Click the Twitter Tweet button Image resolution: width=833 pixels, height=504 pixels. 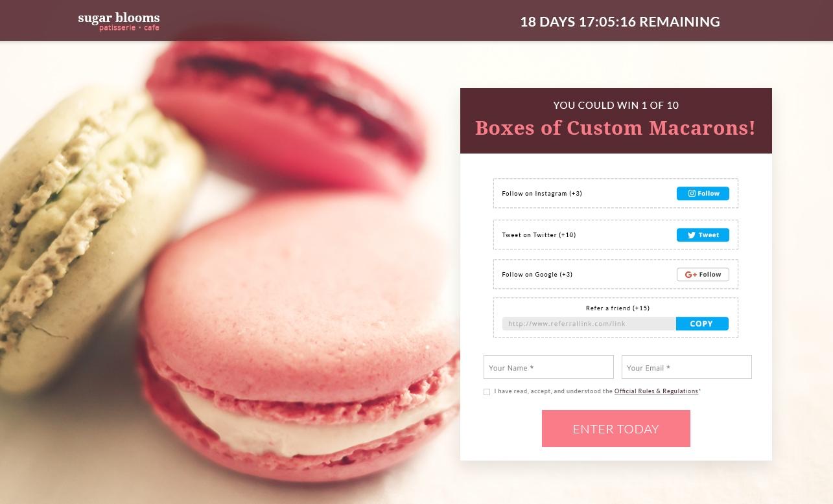(703, 235)
